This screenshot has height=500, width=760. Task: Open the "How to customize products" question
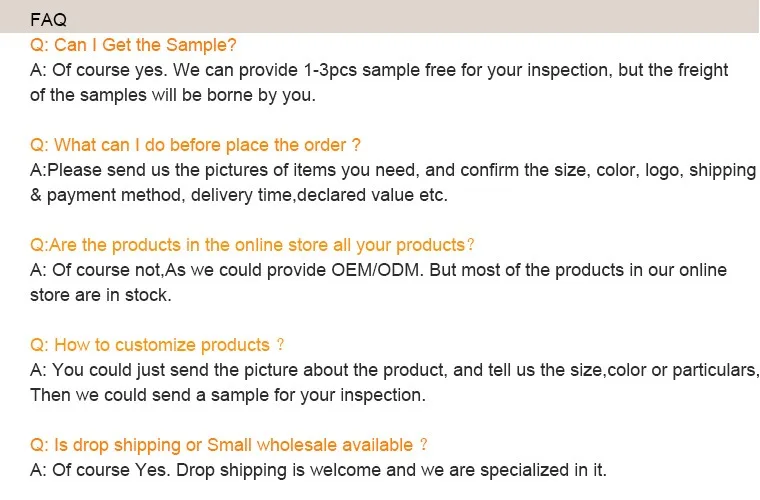[157, 345]
